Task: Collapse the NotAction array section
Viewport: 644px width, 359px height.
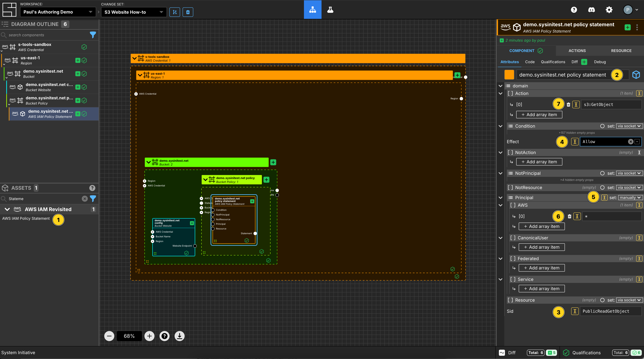Action: coord(501,152)
